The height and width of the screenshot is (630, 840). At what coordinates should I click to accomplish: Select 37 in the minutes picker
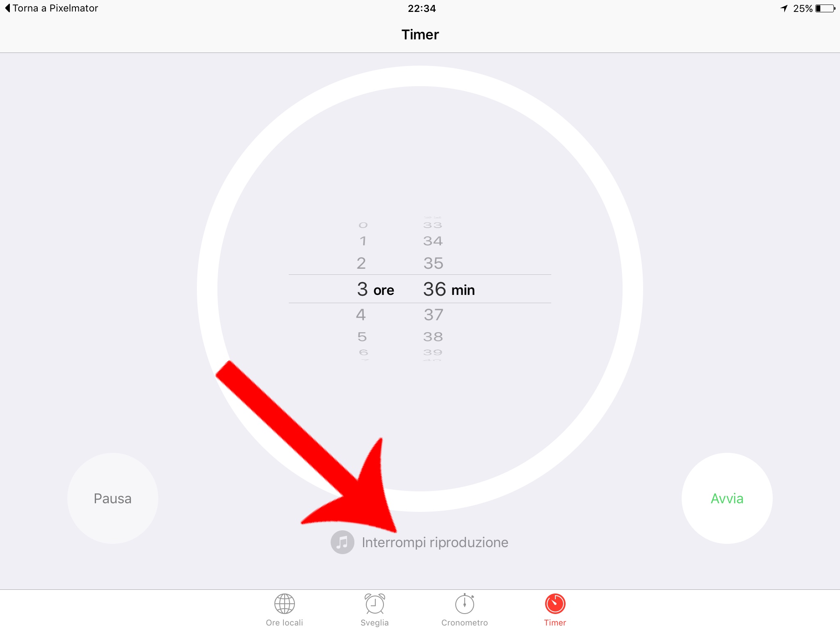(434, 315)
